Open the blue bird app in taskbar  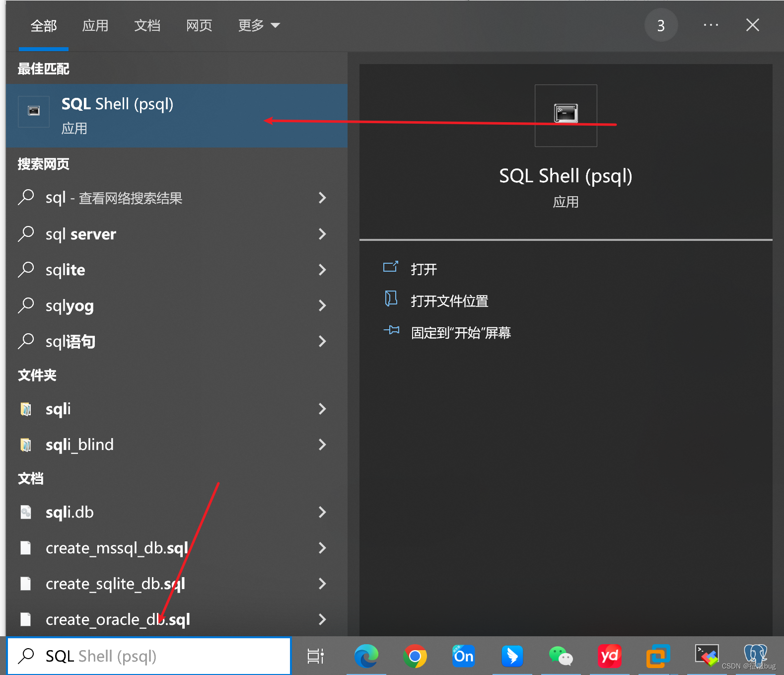click(x=512, y=656)
